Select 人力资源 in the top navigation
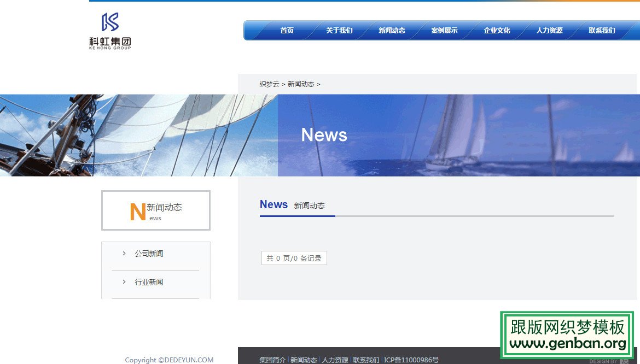640x364 pixels. click(549, 31)
